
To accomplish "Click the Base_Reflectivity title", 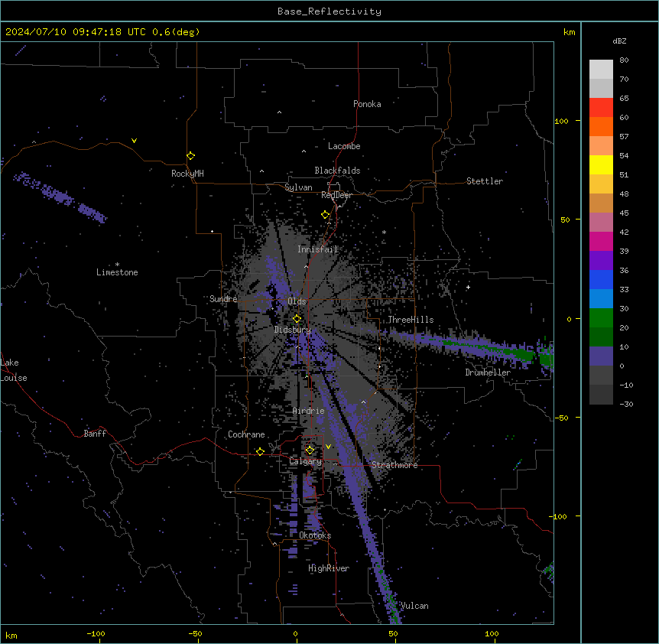I will click(x=329, y=11).
